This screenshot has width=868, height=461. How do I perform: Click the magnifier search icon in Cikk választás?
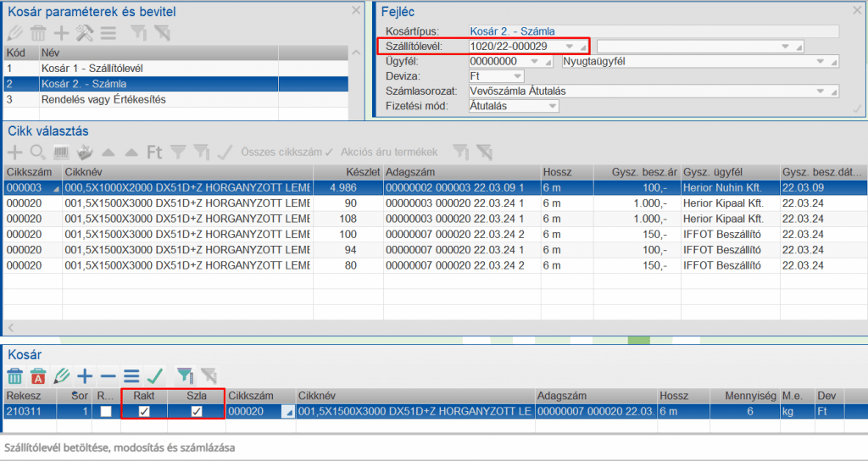38,153
